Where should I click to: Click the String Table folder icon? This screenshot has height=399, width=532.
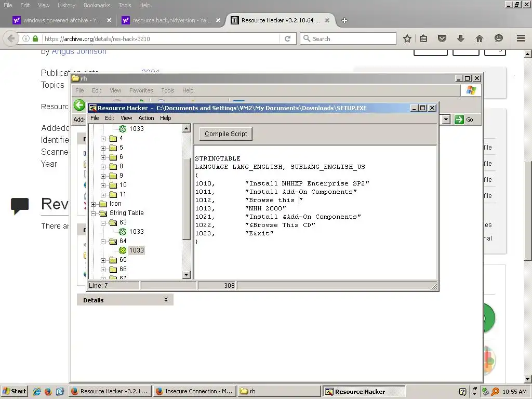point(103,213)
